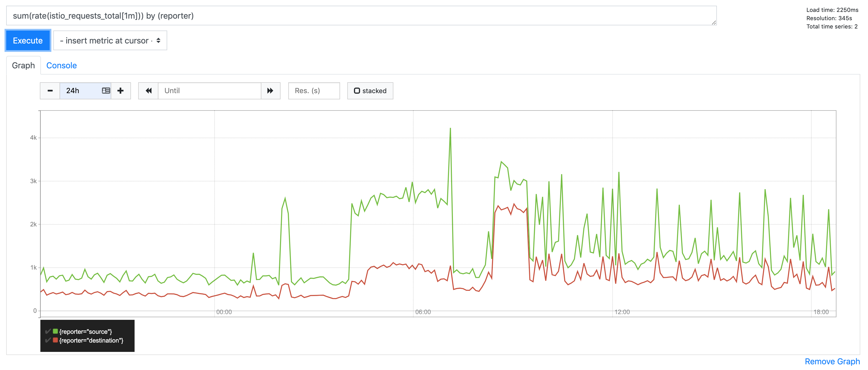Select the Graph tab
This screenshot has width=868, height=370.
23,65
